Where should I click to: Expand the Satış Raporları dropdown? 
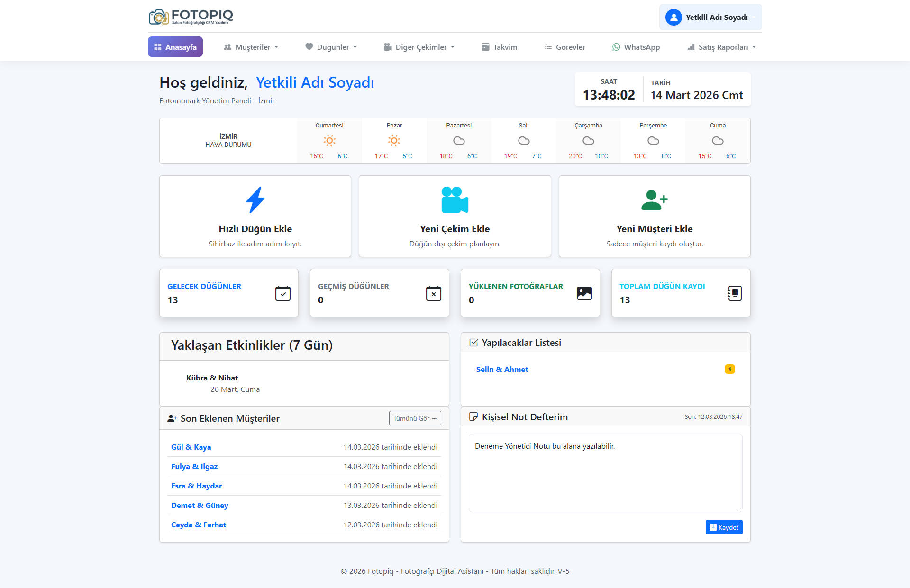[x=721, y=47]
